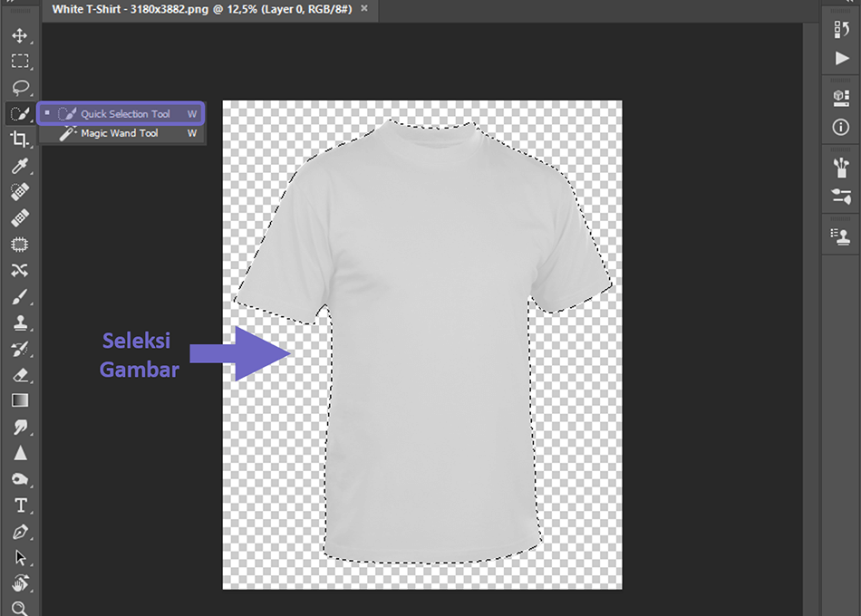Open the Clone Source panel icon
Screen dimensions: 861x616
pos(841,236)
